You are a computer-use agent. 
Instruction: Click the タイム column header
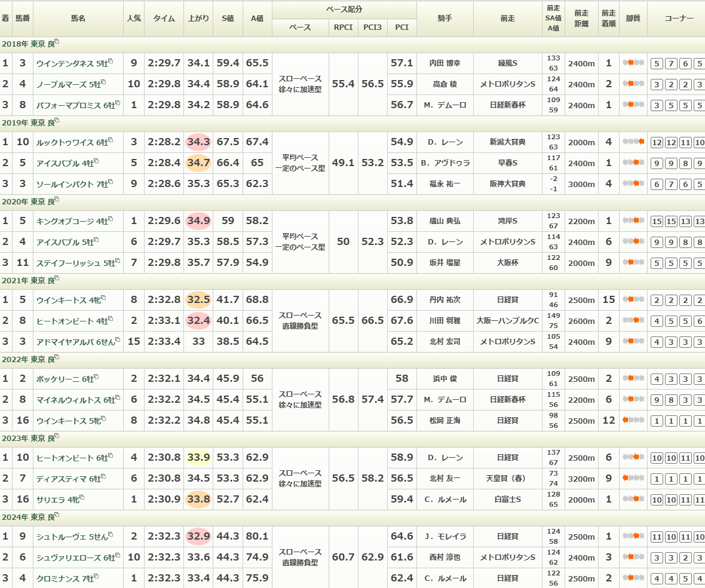click(x=164, y=19)
